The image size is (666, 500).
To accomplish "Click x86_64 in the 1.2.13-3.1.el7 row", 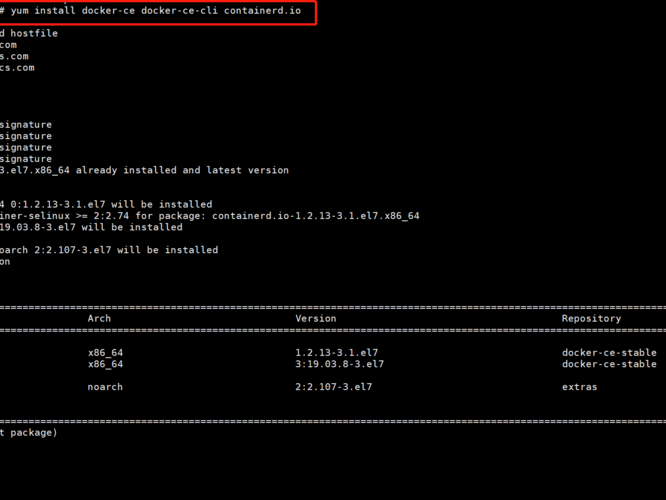I will [105, 353].
